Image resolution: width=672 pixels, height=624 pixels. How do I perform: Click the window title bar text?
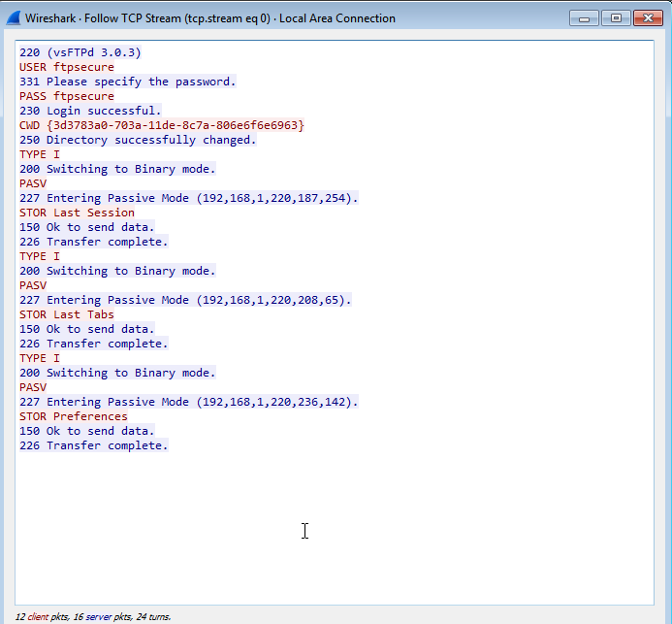pos(210,18)
